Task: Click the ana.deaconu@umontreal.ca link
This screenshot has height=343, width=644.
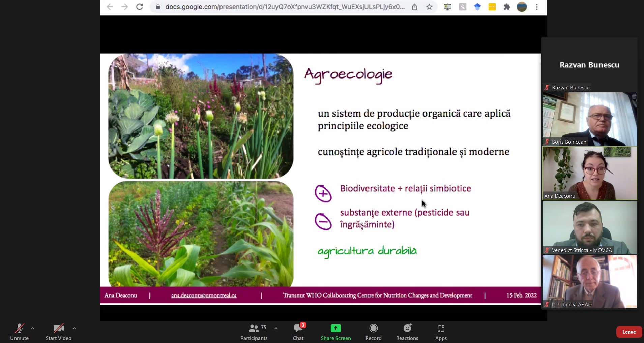Action: 204,295
